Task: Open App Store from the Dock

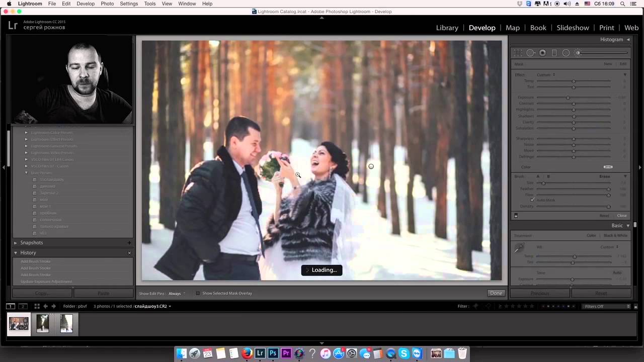Action: click(339, 353)
